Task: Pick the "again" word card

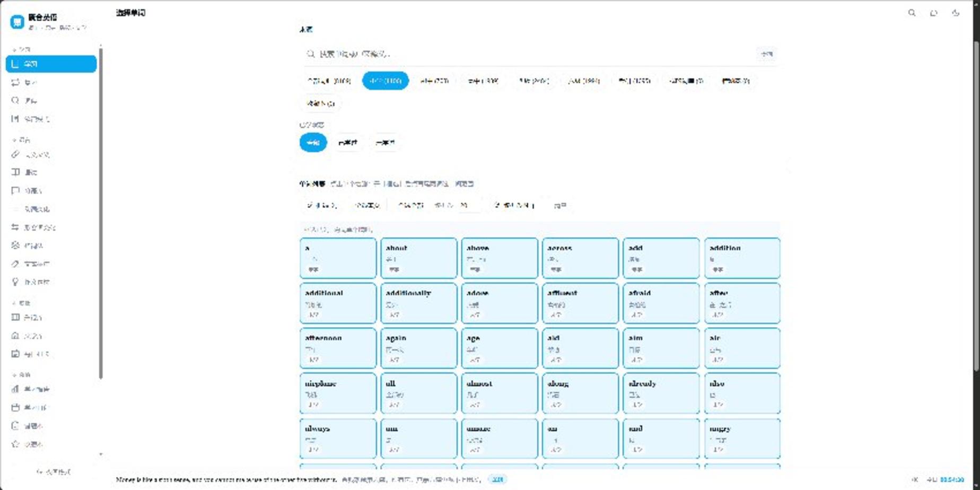Action: [418, 348]
